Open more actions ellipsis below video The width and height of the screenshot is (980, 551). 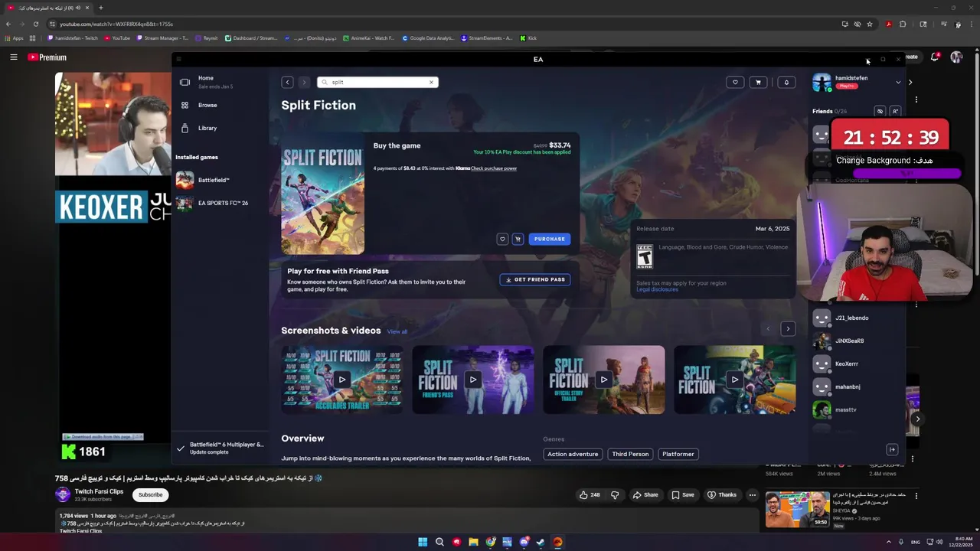[x=753, y=495]
